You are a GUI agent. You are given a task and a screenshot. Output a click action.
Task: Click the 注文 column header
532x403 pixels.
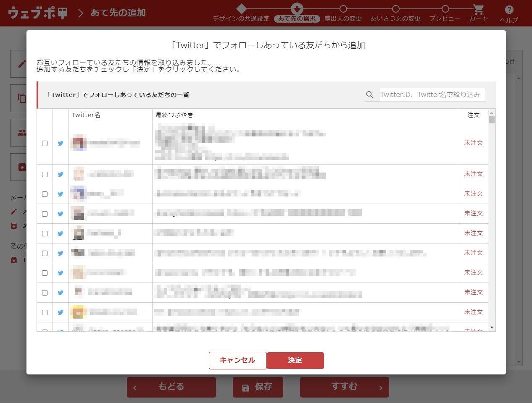pos(474,115)
